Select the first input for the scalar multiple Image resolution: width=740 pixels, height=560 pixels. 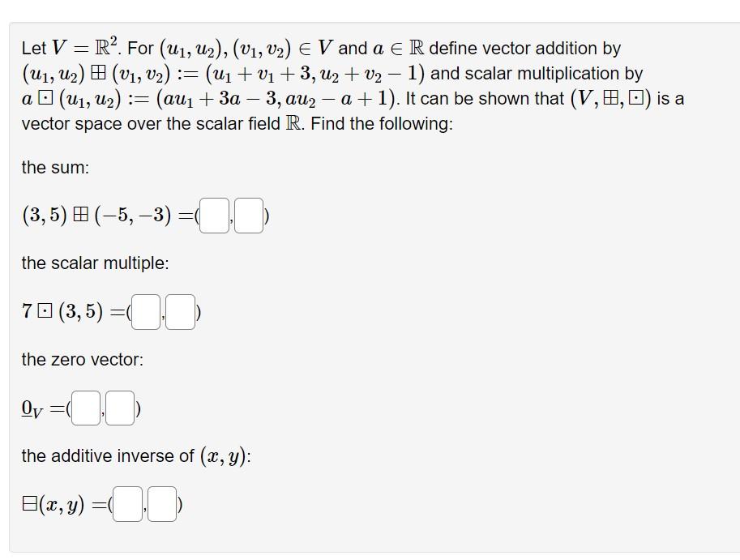144,312
